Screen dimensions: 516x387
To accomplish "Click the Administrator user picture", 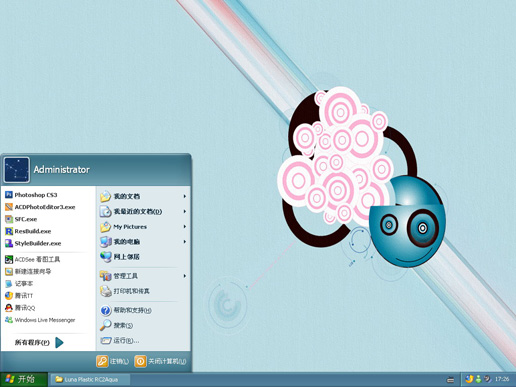I will click(17, 170).
